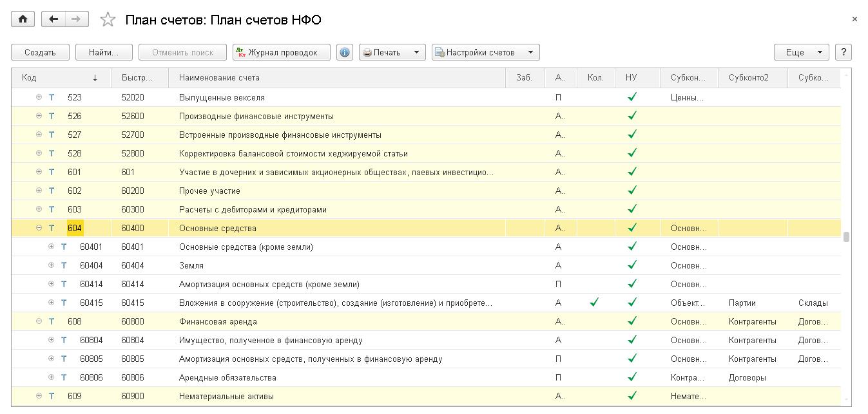Click the Найти... button
This screenshot has height=414, width=868.
[104, 53]
